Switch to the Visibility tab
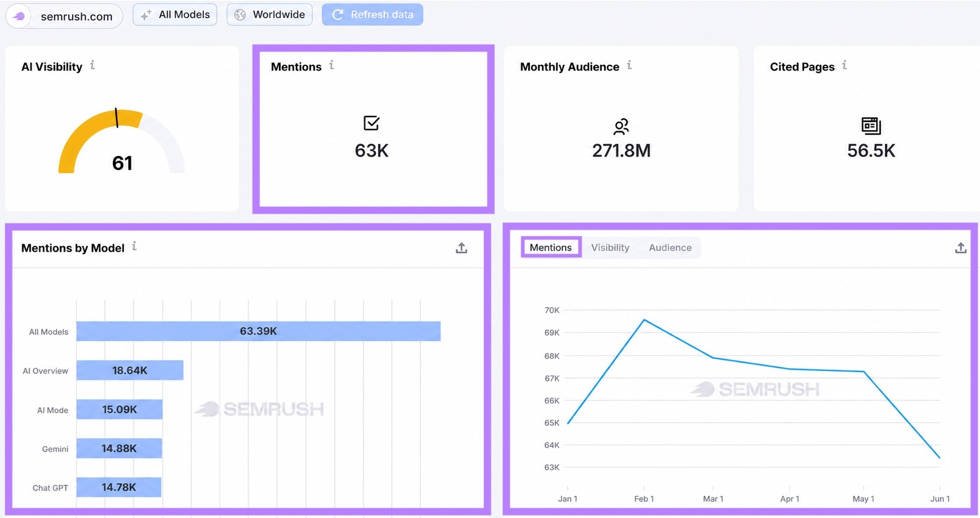The width and height of the screenshot is (980, 518). tap(610, 248)
